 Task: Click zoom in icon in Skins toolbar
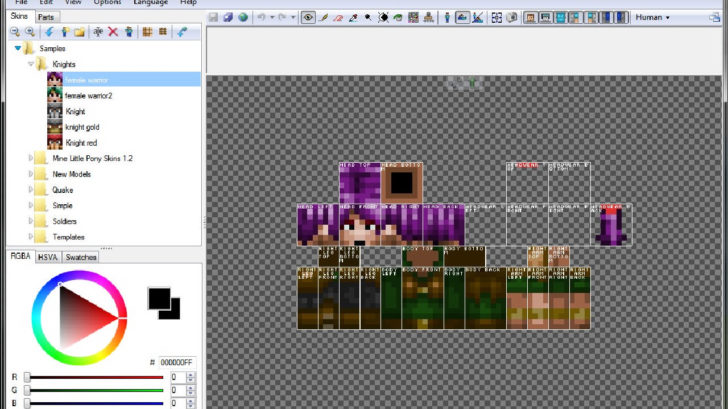[x=30, y=32]
